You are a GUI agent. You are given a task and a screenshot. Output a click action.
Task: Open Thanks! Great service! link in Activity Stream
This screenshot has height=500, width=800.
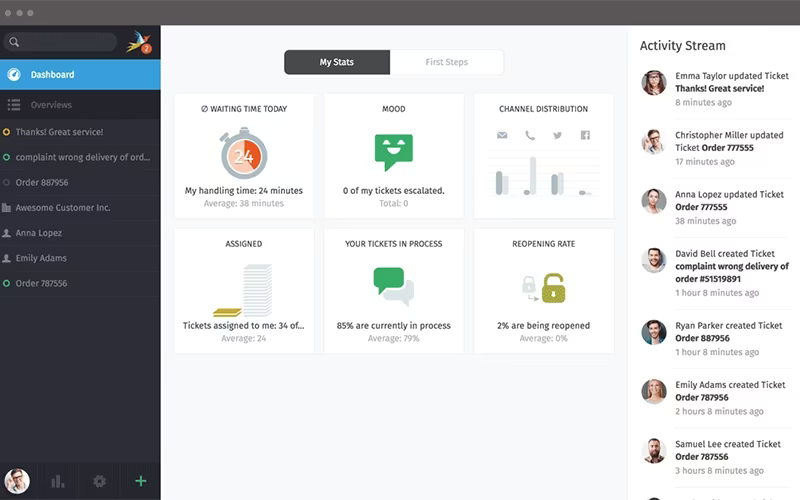pyautogui.click(x=719, y=89)
